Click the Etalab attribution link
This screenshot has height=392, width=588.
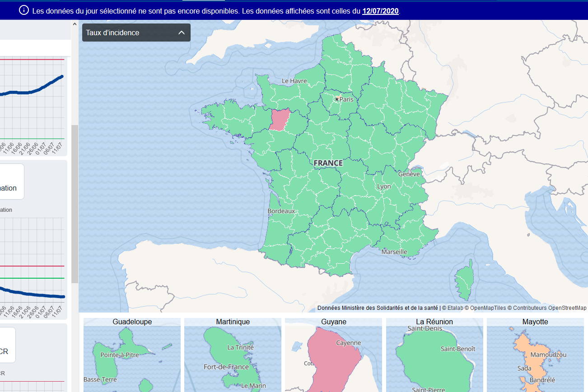coord(455,308)
